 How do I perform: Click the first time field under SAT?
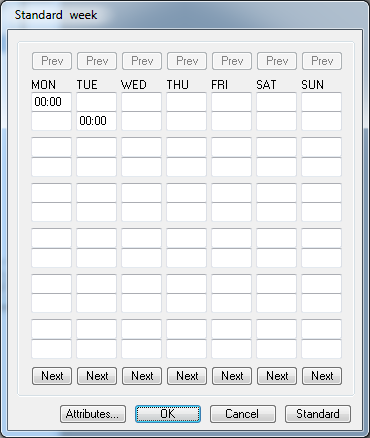[276, 102]
